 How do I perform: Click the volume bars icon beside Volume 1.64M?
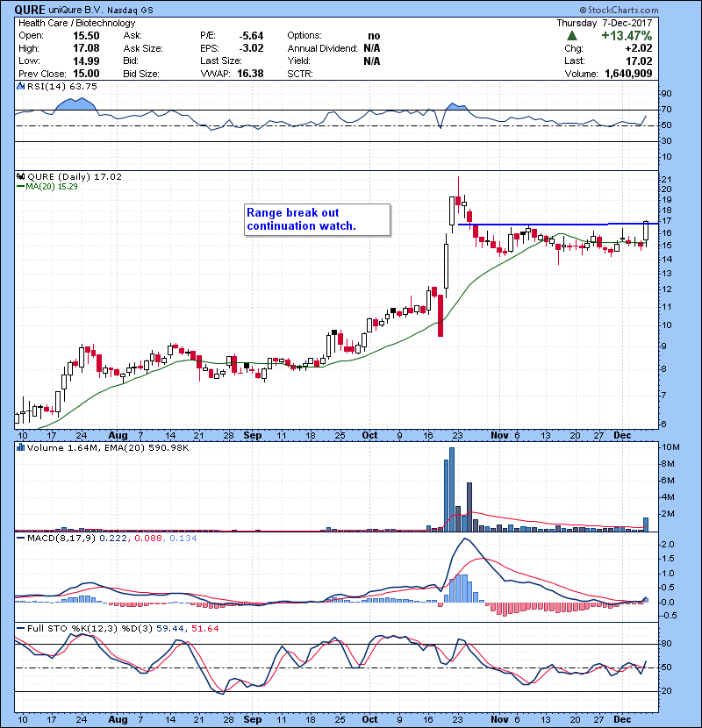20,447
